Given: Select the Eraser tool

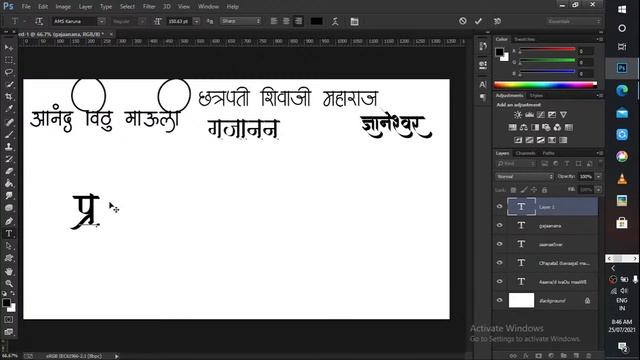Looking at the screenshot, I should 9,171.
